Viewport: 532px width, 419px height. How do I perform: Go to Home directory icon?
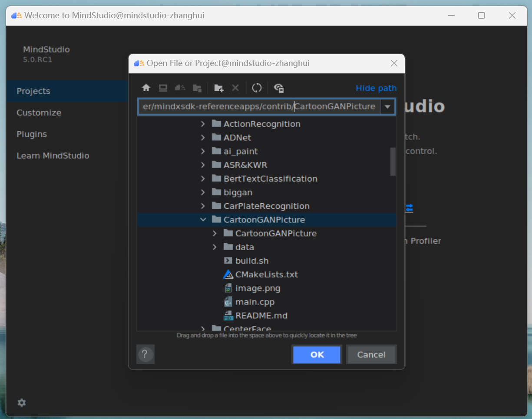(x=146, y=88)
